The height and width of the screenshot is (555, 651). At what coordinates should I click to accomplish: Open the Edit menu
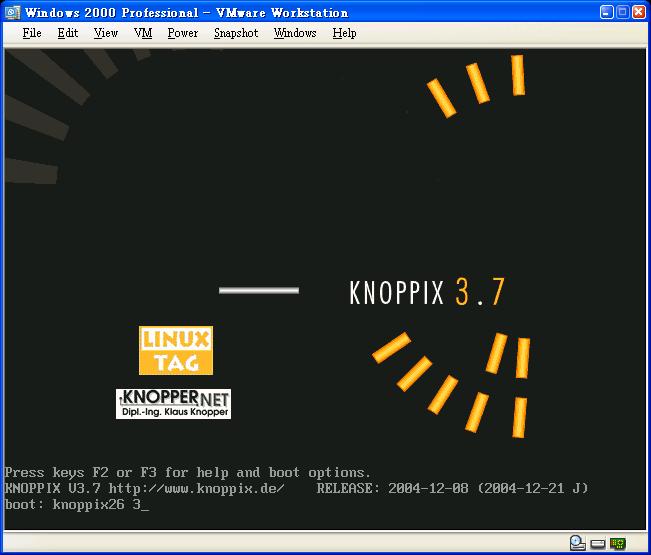pyautogui.click(x=68, y=33)
